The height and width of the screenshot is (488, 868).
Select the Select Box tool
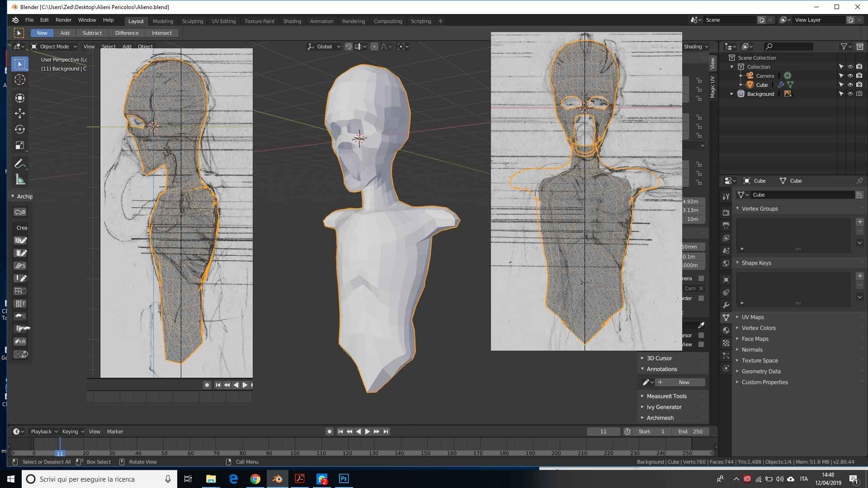20,64
